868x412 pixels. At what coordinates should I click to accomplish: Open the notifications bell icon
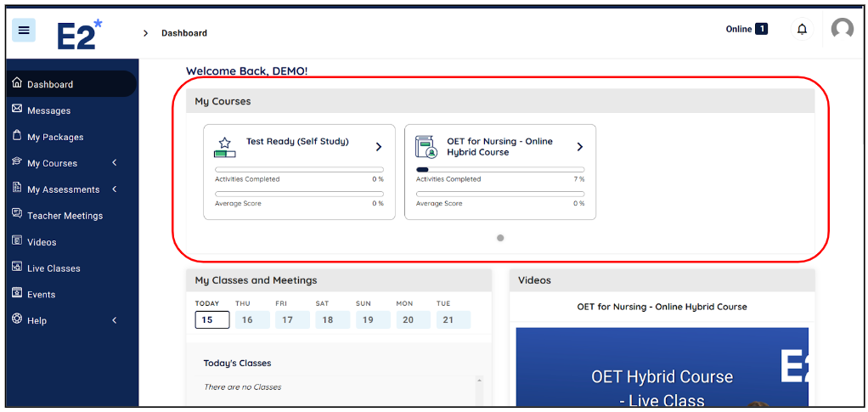(x=802, y=30)
